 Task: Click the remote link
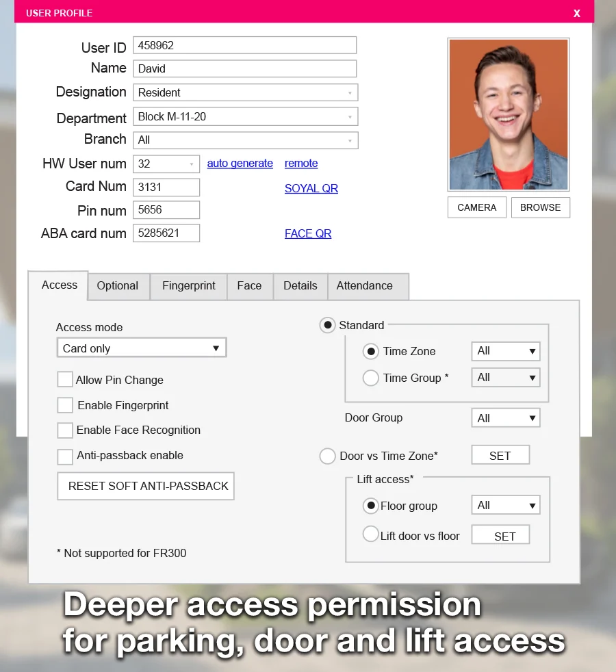pyautogui.click(x=301, y=164)
